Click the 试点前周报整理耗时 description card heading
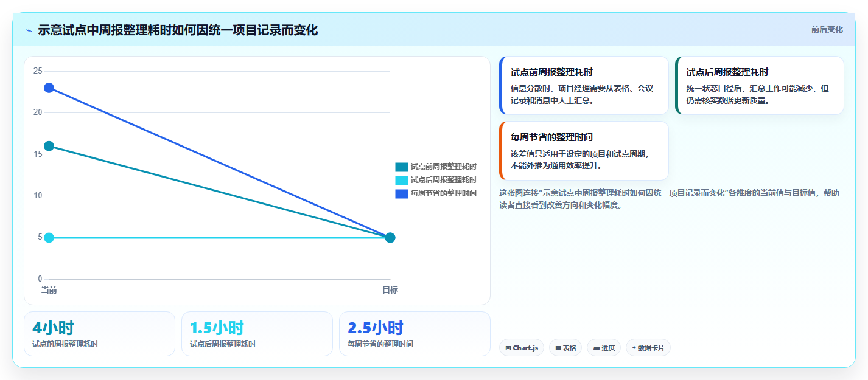 point(552,72)
